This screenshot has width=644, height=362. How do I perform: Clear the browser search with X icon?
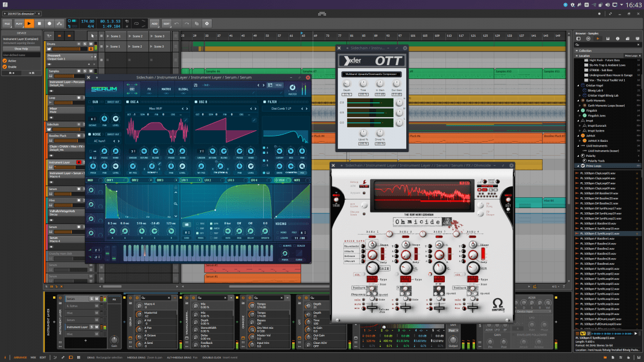638,44
